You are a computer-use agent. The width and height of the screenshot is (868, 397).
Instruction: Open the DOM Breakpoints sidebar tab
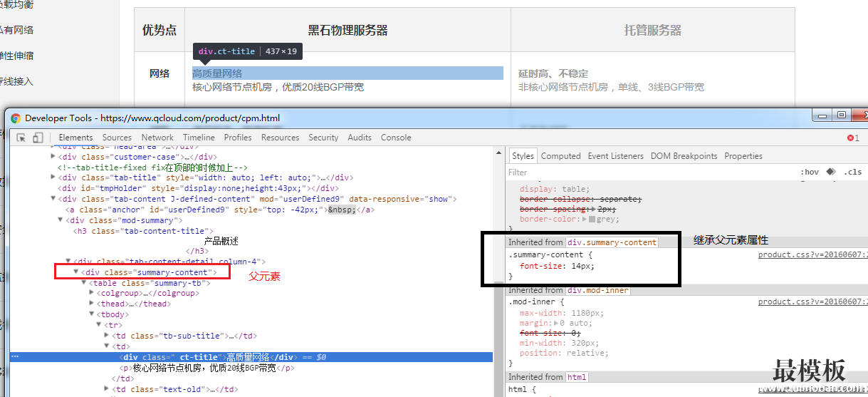684,155
